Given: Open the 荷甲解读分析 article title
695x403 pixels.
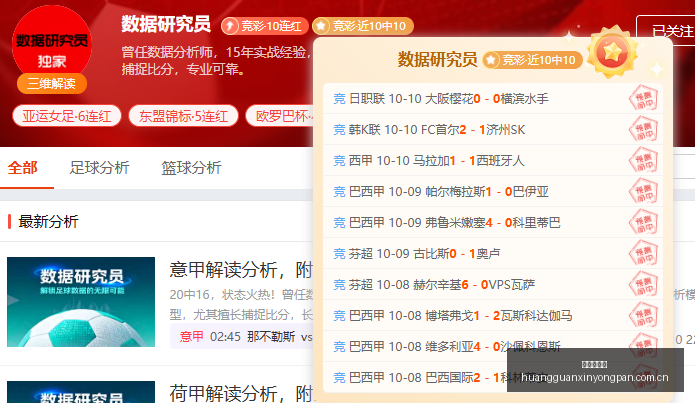Looking at the screenshot, I should [x=241, y=393].
